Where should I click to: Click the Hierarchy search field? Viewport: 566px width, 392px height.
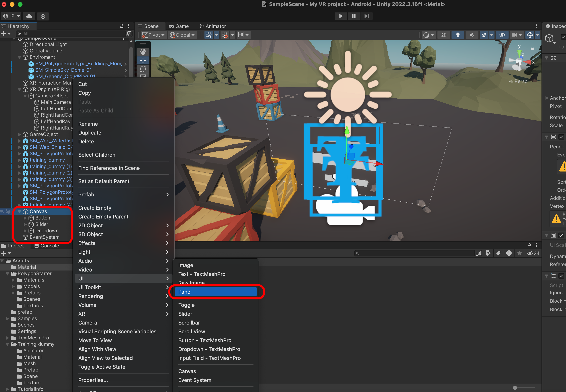[x=71, y=34]
